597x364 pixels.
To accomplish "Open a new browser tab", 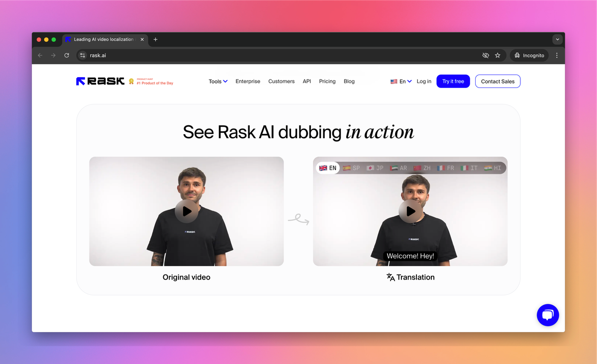I will tap(155, 39).
